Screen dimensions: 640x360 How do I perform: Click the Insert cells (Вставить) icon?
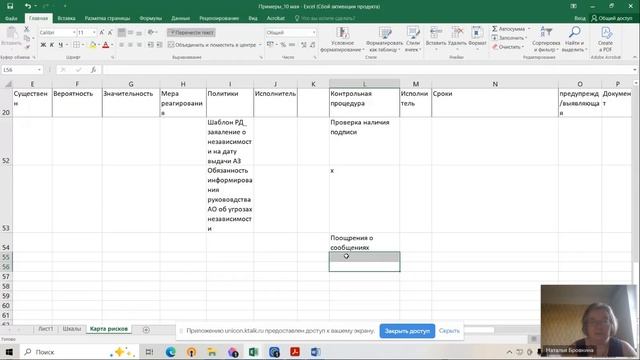(436, 33)
